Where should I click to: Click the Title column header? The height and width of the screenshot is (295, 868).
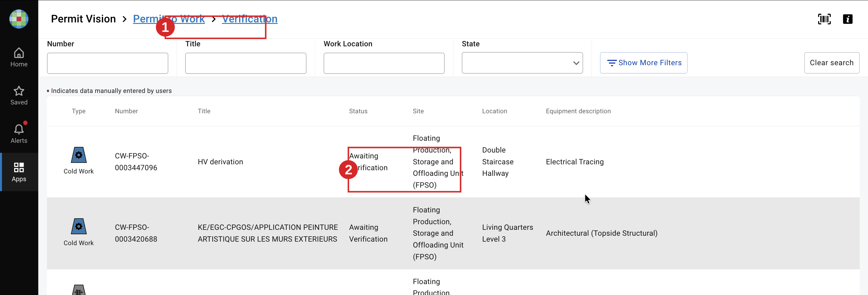(204, 111)
